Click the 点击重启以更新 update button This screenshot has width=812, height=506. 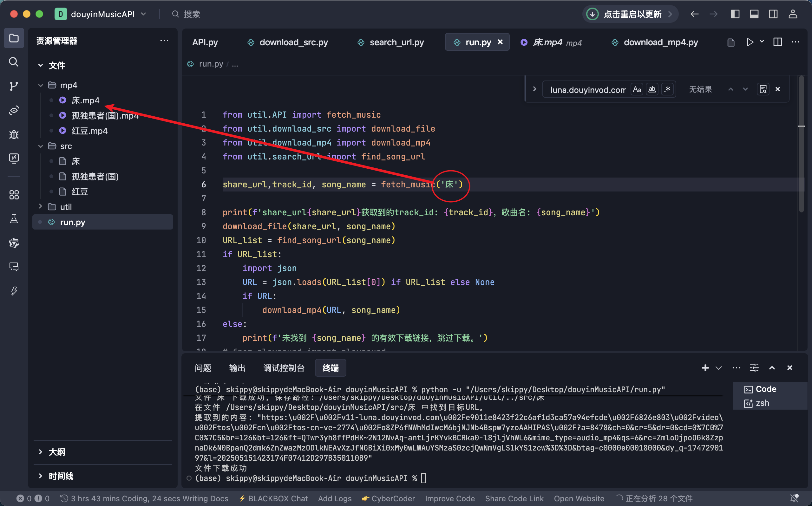(x=632, y=14)
